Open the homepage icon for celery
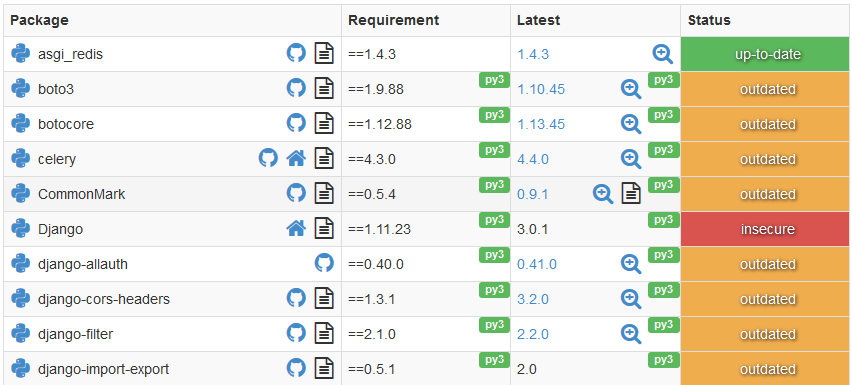The height and width of the screenshot is (385, 852). click(x=296, y=159)
